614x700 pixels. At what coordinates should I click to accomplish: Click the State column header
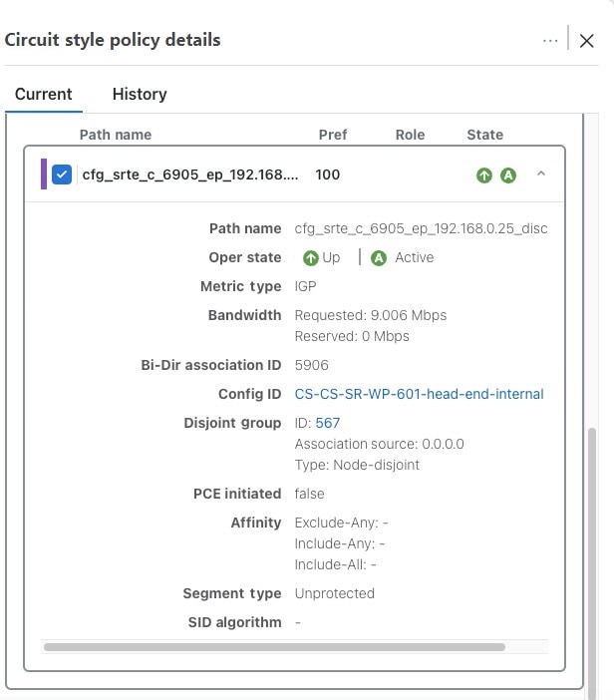tap(485, 135)
